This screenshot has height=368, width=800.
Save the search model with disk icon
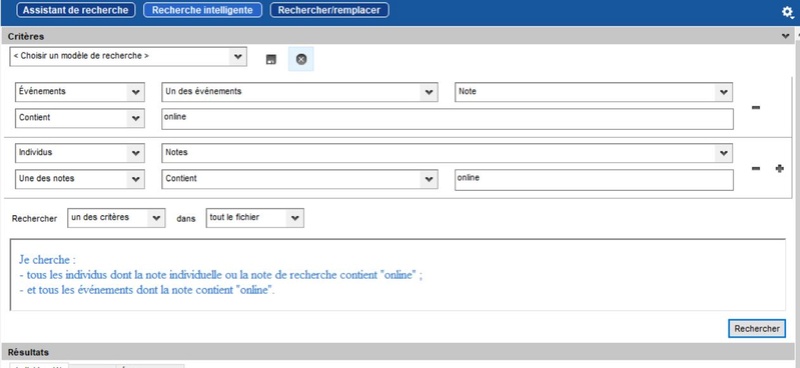click(x=271, y=60)
